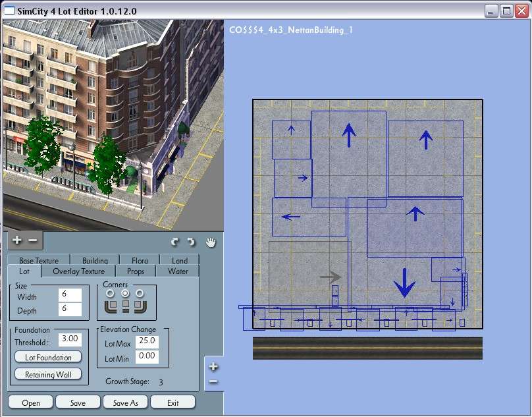The image size is (532, 417).
Task: Minimize the Lot Editor window
Action: coord(491,11)
